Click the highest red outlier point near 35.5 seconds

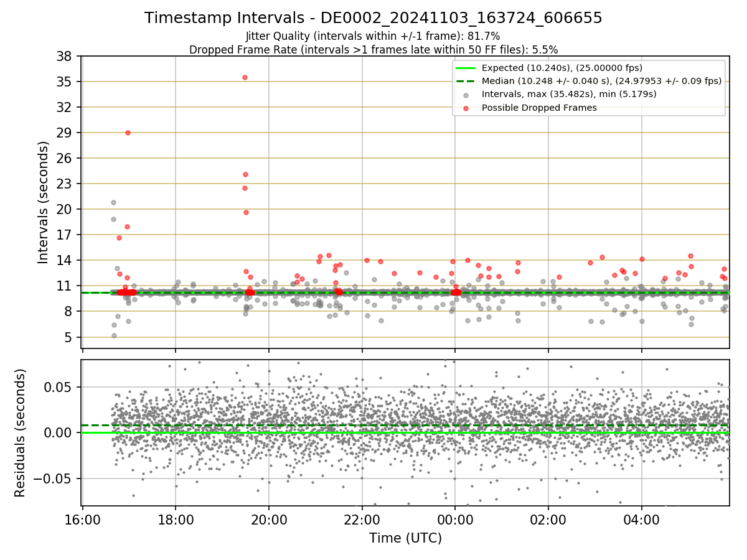(245, 77)
